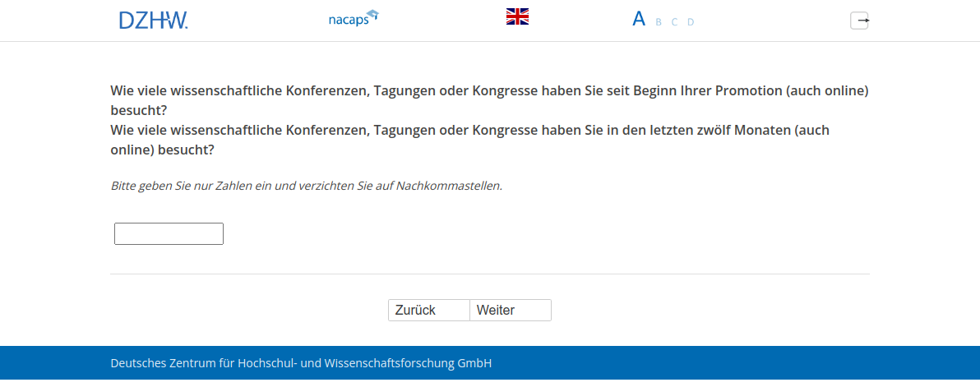Set font size to option B

(659, 22)
